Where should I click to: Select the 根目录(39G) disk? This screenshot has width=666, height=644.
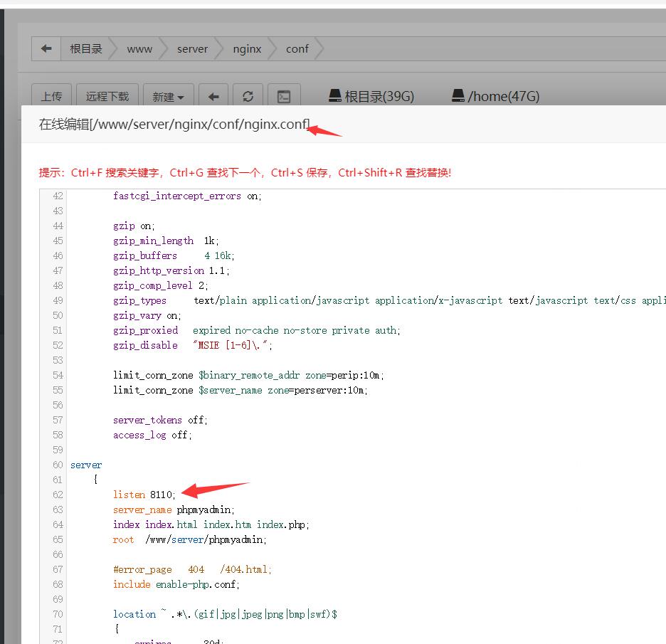(371, 96)
